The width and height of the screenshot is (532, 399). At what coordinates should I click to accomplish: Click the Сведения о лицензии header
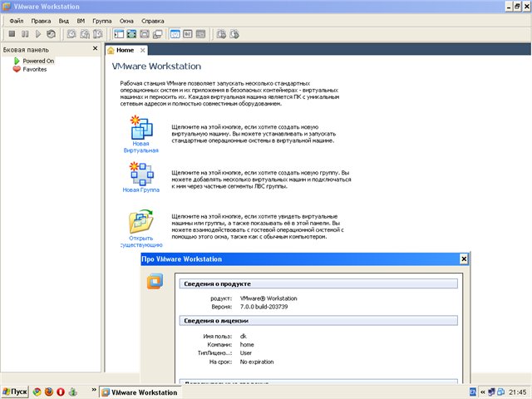(x=318, y=321)
